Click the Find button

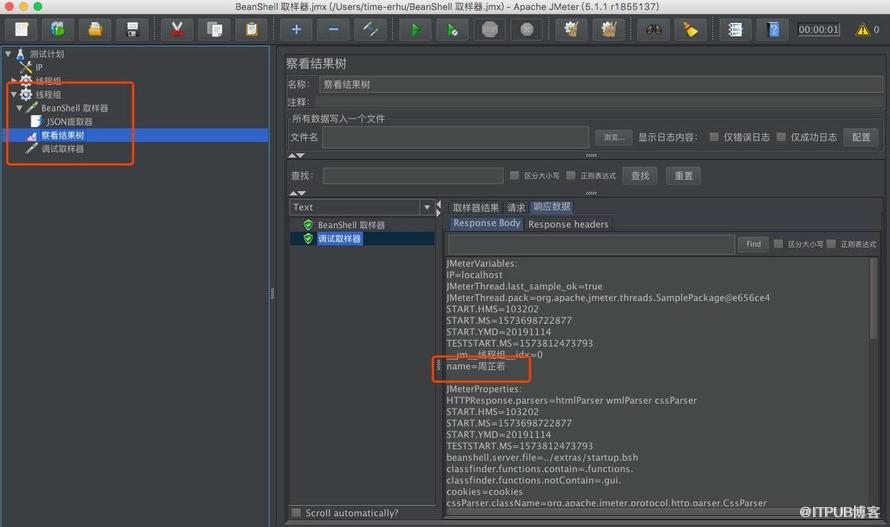coord(753,244)
